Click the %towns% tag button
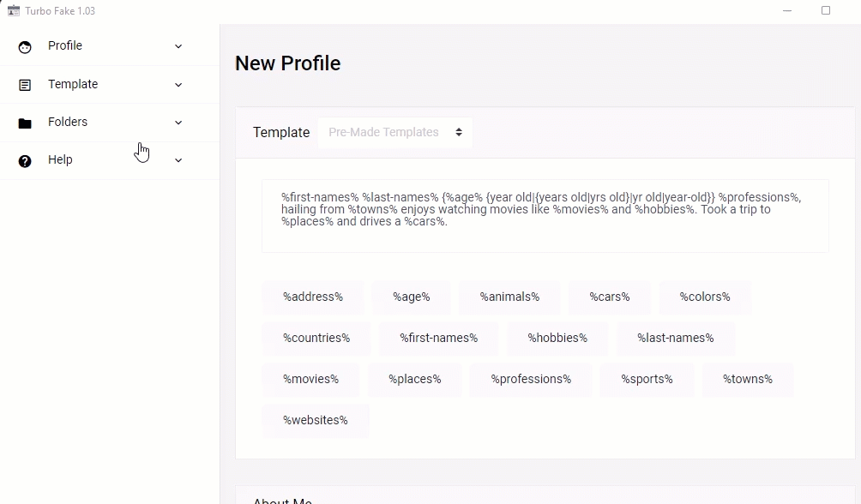This screenshot has width=861, height=504. tap(747, 379)
